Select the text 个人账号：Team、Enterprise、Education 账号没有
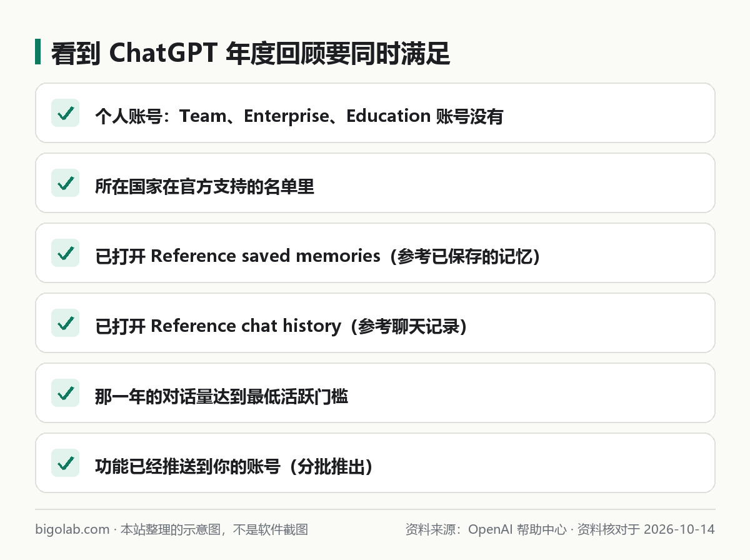Screen dimensions: 750x560 [299, 116]
